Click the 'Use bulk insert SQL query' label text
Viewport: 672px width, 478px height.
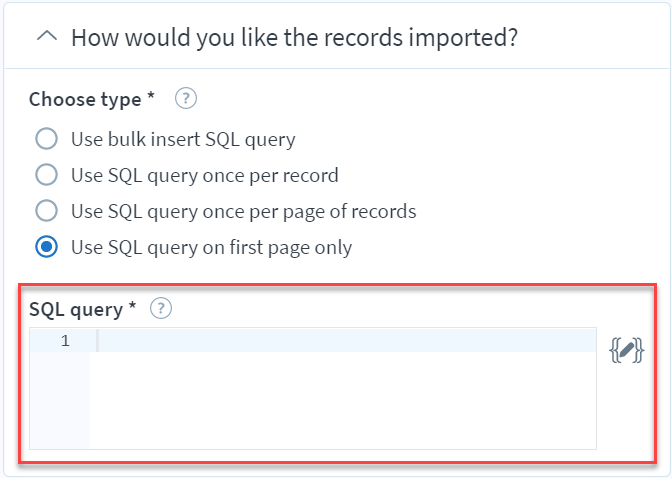pyautogui.click(x=183, y=140)
